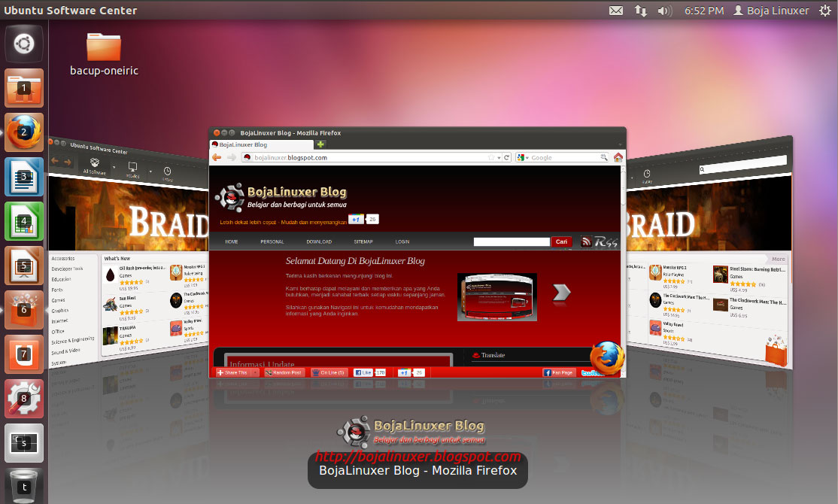The image size is (838, 504).
Task: Open the power session menu icon
Action: (825, 10)
